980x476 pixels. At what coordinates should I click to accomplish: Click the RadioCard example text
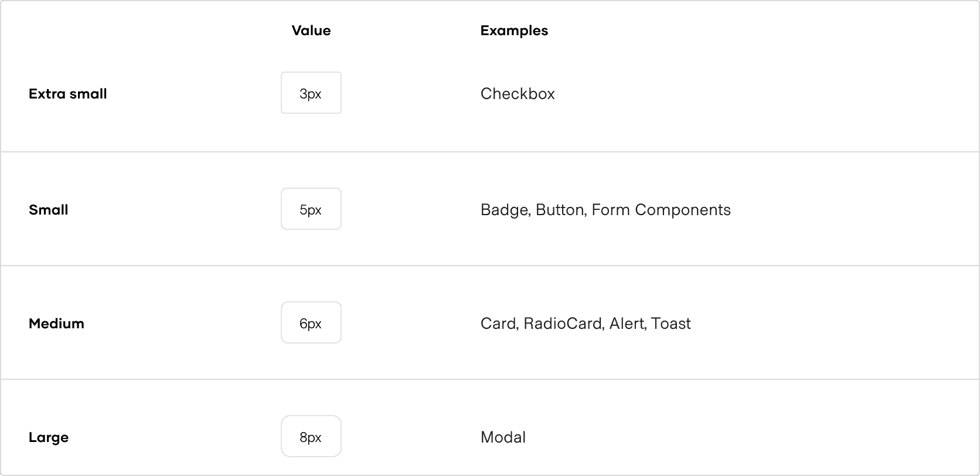point(564,324)
